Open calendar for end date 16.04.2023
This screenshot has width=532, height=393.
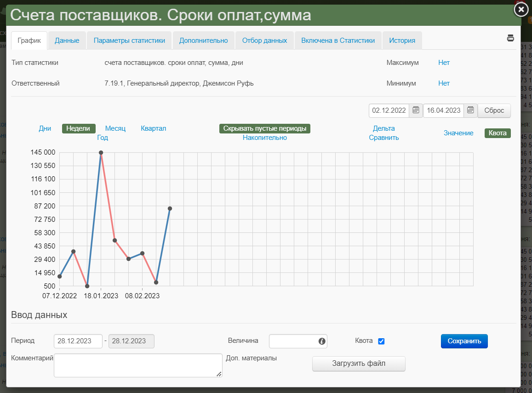[x=470, y=110]
